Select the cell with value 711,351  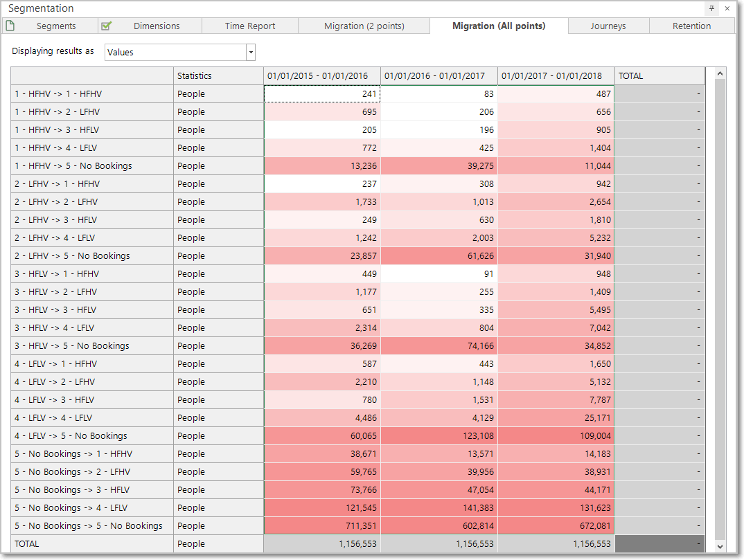point(322,526)
